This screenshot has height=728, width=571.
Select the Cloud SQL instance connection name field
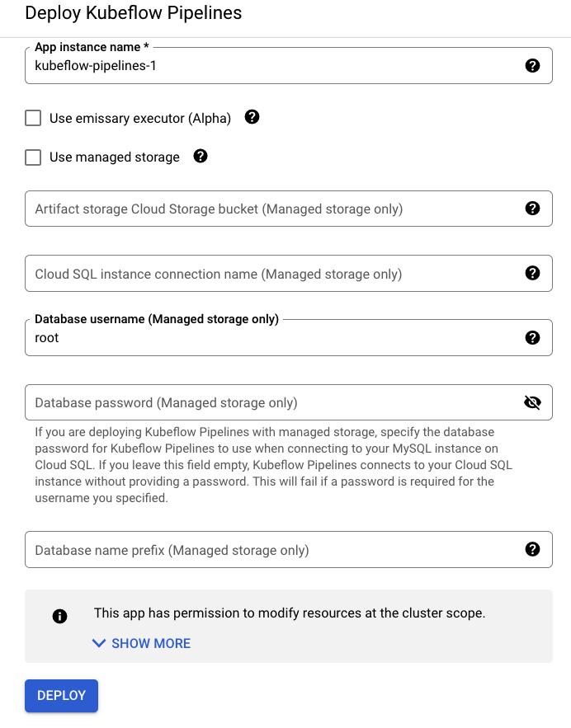[272, 274]
